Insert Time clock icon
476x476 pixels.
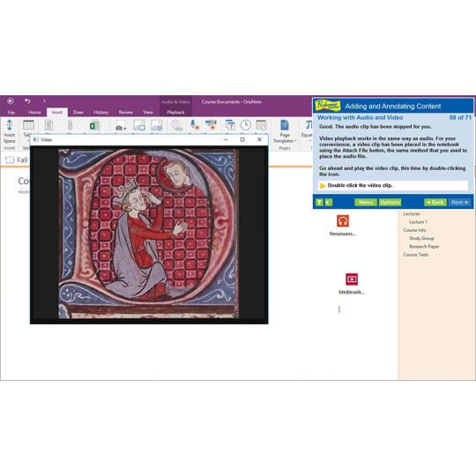tap(246, 125)
